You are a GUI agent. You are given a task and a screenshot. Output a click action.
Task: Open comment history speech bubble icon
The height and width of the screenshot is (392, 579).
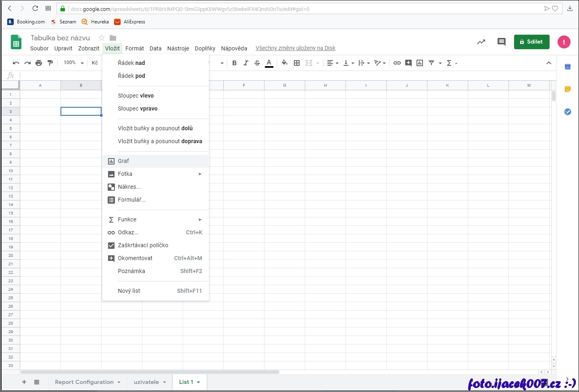tap(501, 42)
